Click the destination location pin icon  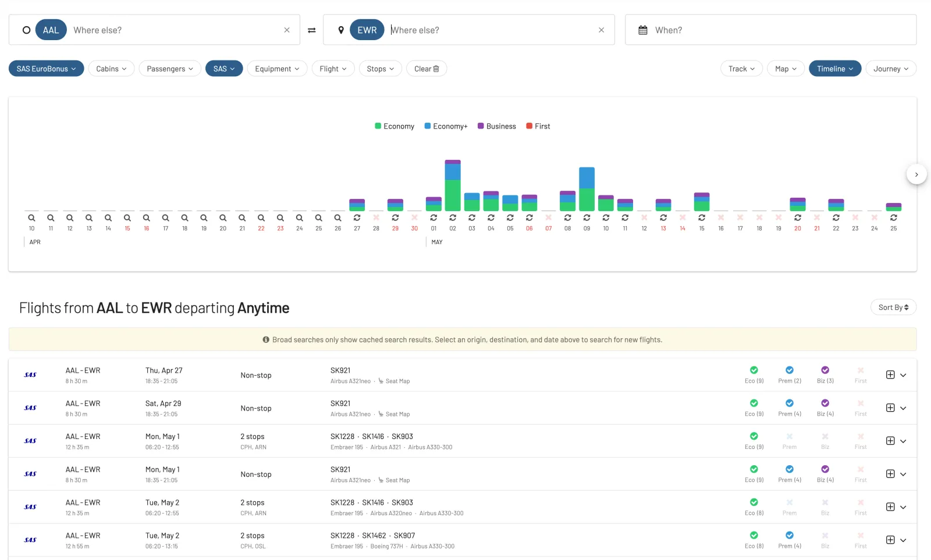pos(341,30)
